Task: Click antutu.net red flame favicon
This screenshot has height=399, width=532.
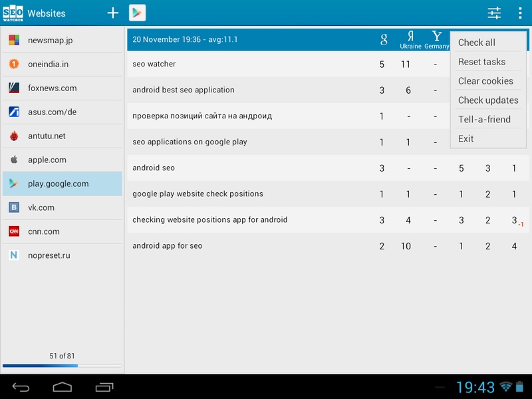Action: coord(14,136)
